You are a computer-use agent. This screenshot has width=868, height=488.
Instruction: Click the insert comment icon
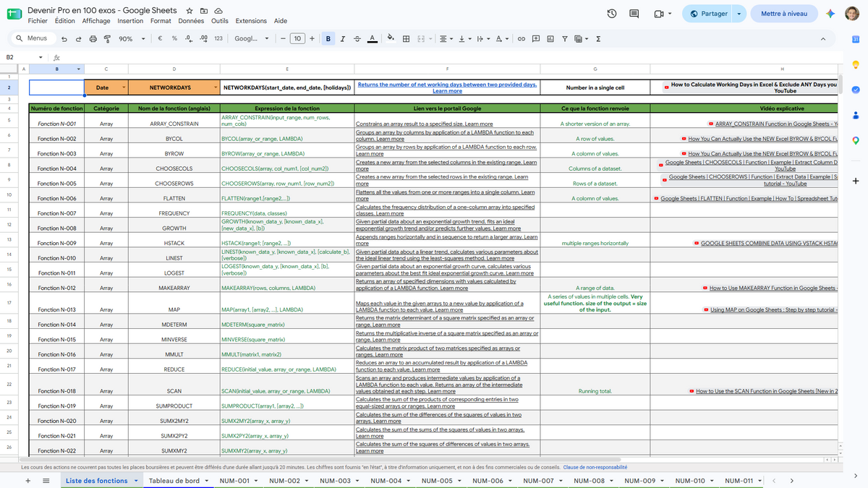(536, 39)
